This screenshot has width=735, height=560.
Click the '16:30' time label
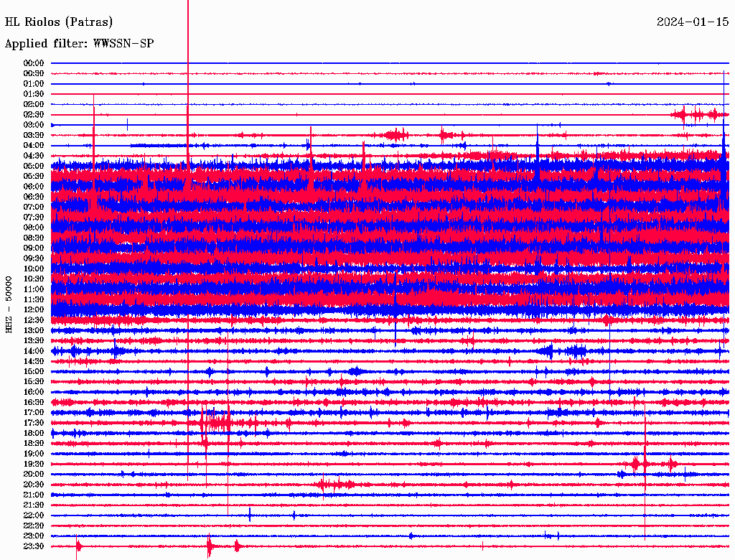click(x=34, y=403)
